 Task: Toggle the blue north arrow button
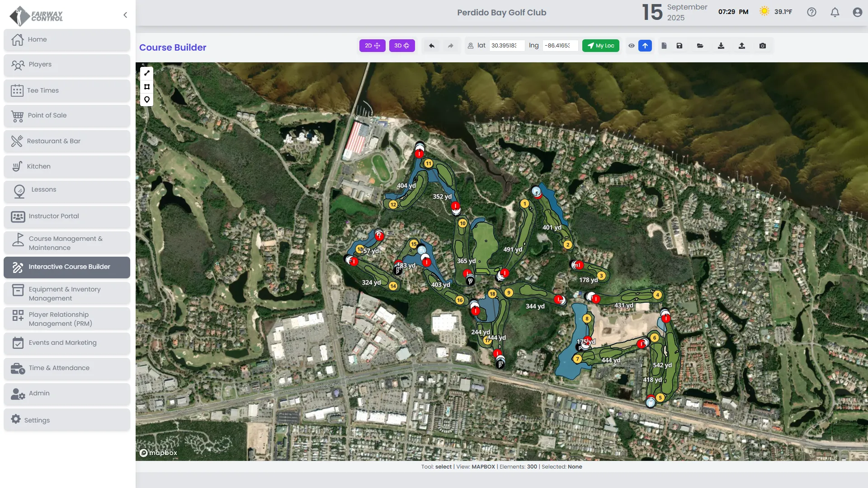(645, 46)
